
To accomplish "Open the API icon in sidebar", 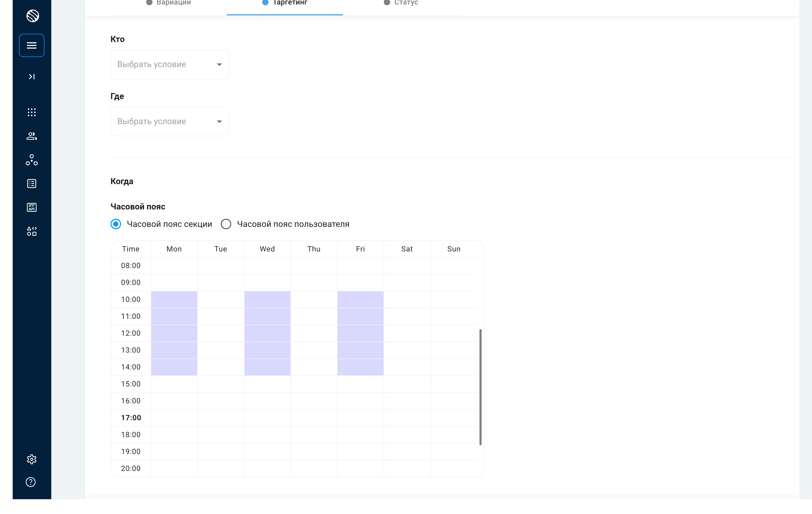I will click(32, 207).
